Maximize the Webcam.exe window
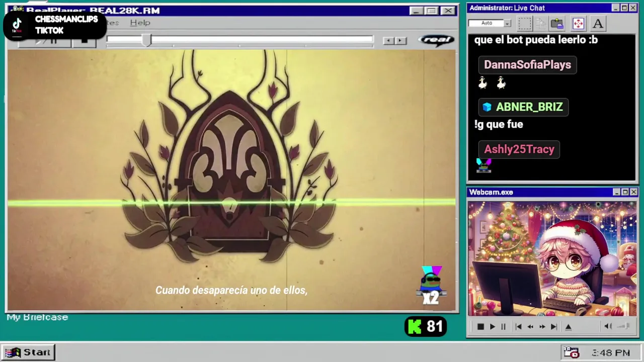This screenshot has width=644, height=362. (x=625, y=192)
